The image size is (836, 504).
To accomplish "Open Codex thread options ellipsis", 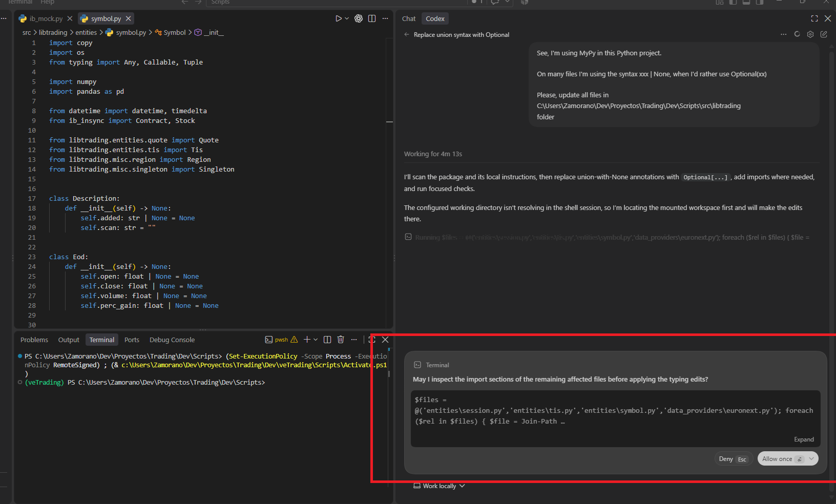I will 783,34.
